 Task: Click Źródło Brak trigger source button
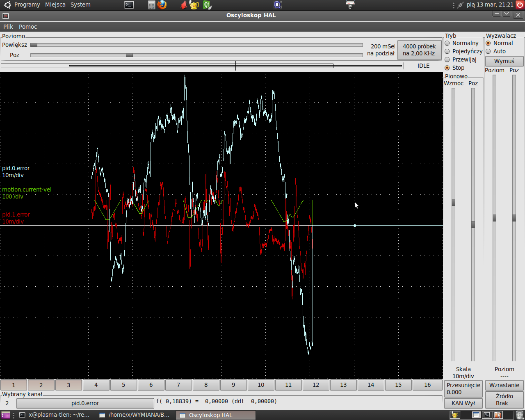click(x=504, y=399)
